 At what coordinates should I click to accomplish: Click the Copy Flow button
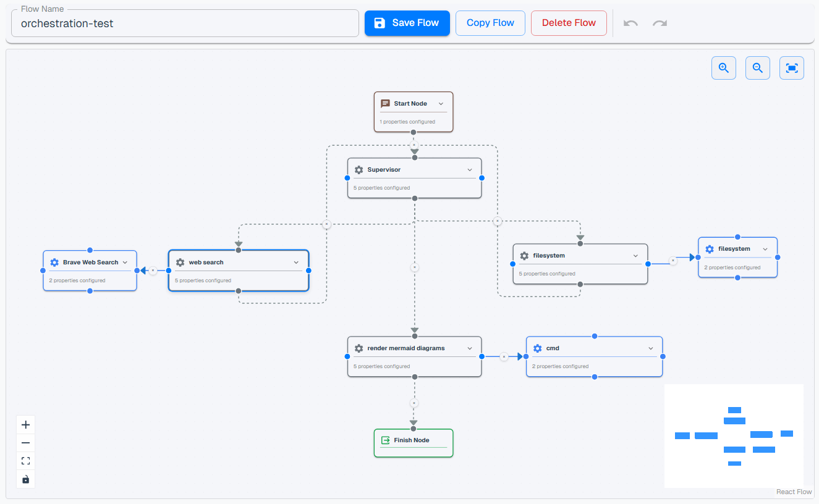(490, 23)
